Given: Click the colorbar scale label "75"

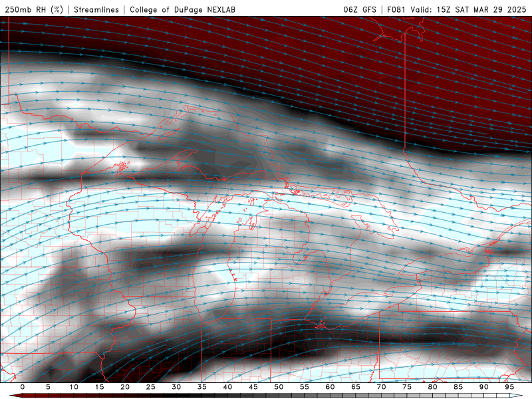Looking at the screenshot, I should 407,387.
